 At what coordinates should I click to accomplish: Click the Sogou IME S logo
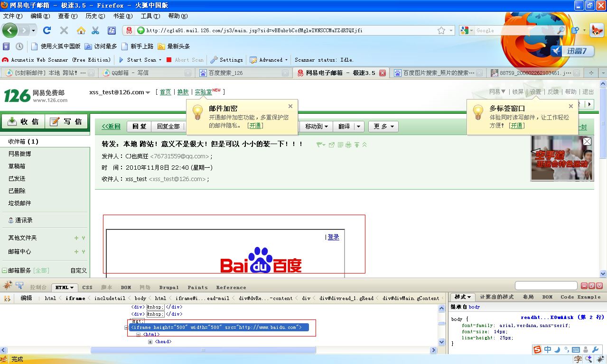[x=537, y=350]
